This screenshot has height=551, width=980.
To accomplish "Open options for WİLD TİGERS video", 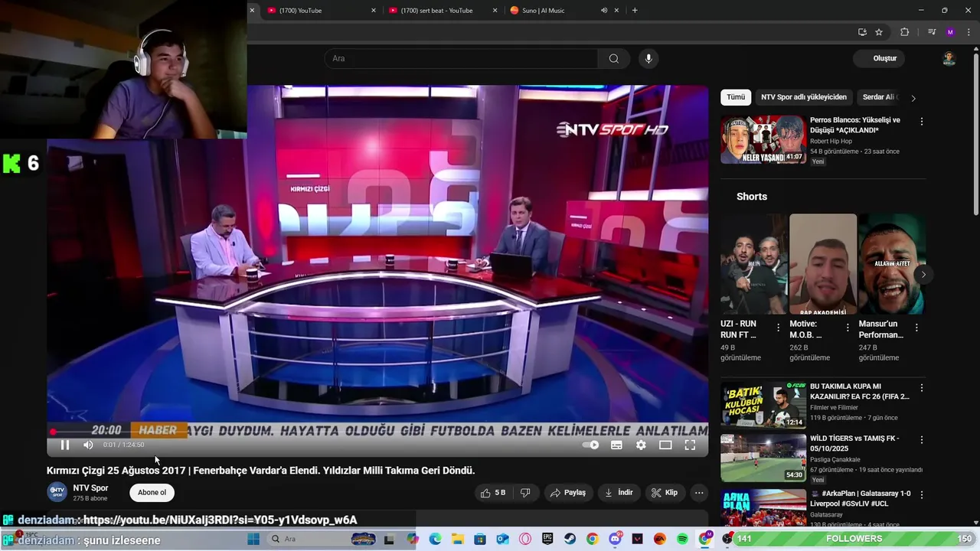I will pyautogui.click(x=922, y=440).
